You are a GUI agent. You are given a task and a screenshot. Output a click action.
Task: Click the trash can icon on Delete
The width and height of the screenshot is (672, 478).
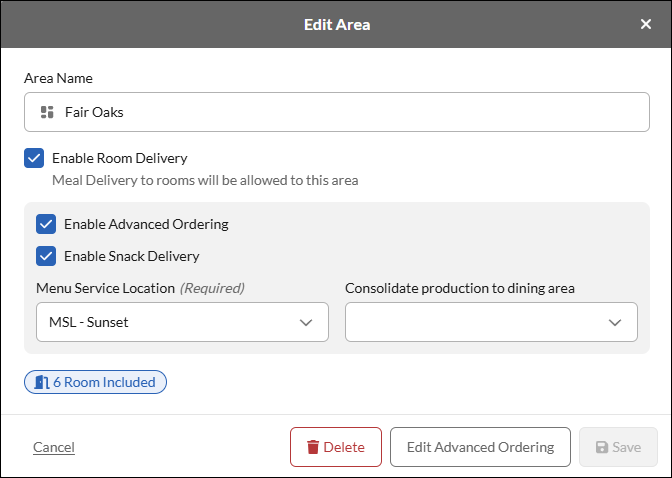313,447
